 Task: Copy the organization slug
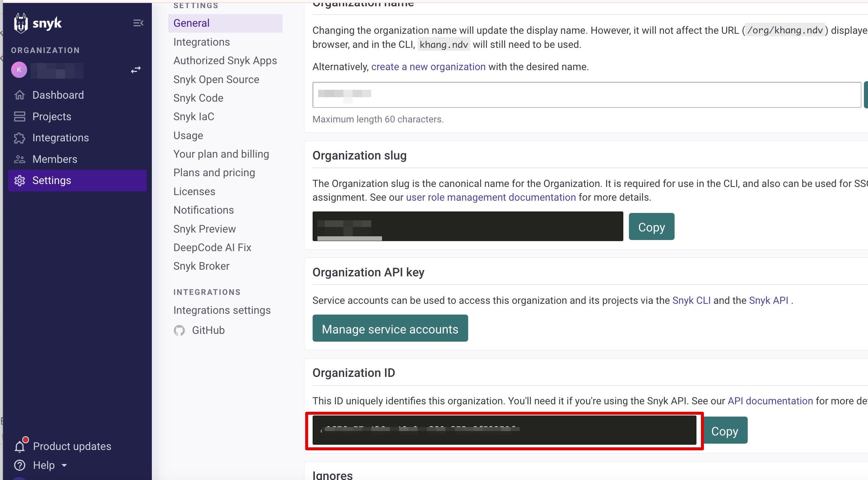click(x=651, y=227)
